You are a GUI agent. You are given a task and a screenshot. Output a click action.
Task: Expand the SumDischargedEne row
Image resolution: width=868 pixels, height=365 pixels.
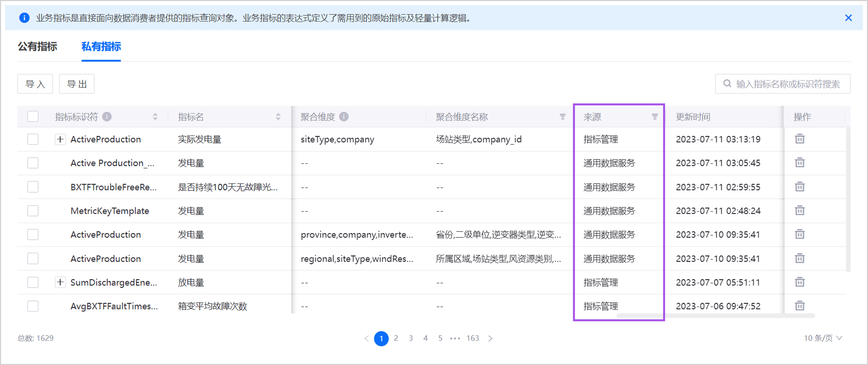pos(60,282)
